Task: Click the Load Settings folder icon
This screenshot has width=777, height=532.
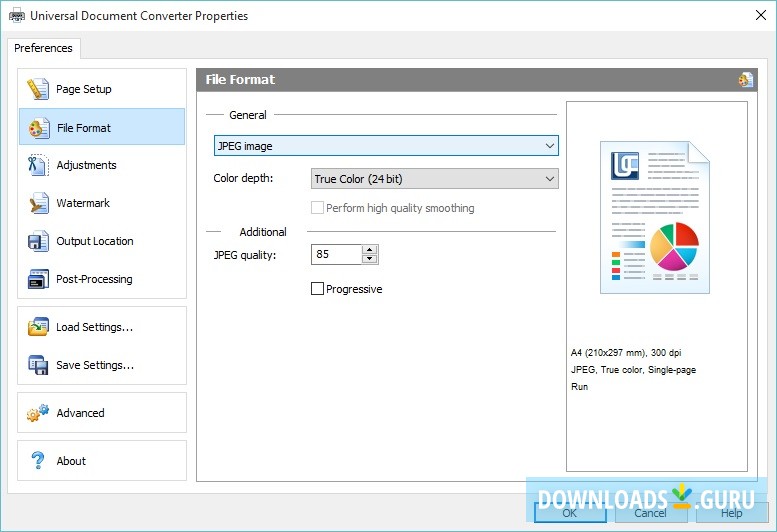Action: click(x=38, y=327)
